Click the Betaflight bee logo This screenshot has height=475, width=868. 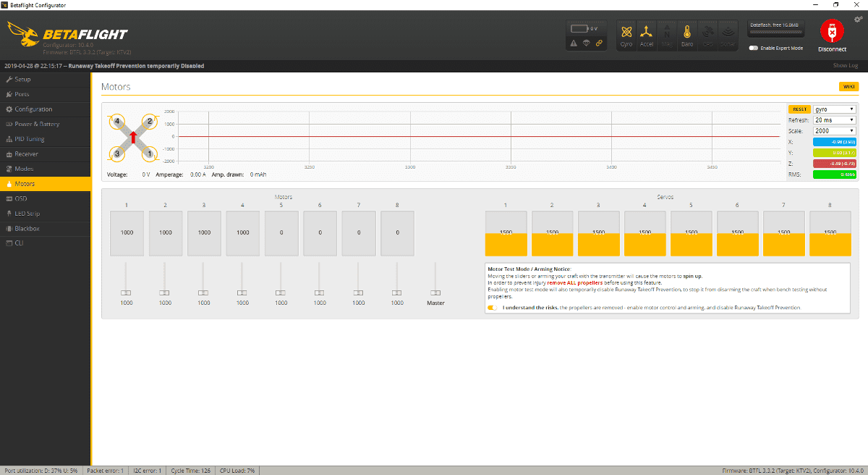click(22, 33)
